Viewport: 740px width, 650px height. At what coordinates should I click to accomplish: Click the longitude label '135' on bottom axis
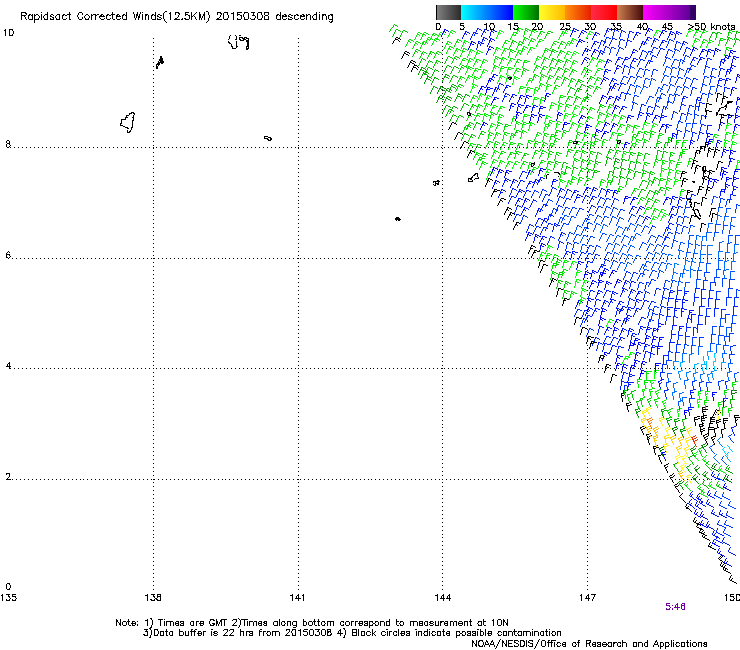point(8,598)
